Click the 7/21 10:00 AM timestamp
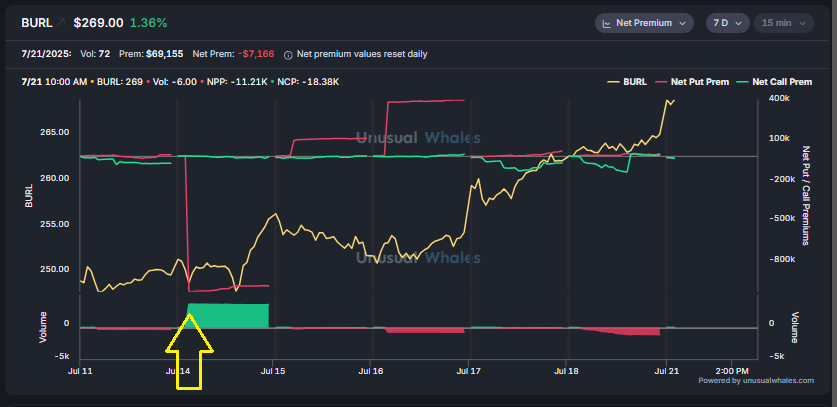 (x=54, y=82)
